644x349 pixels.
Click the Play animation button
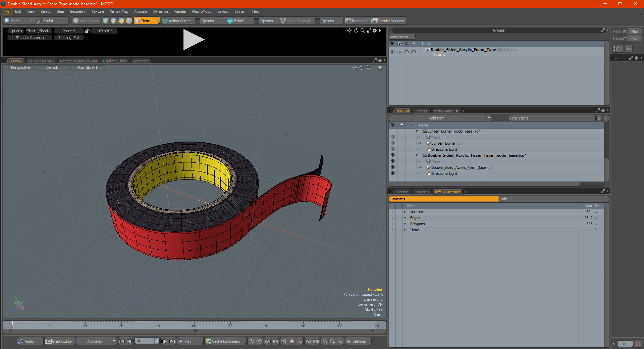pyautogui.click(x=190, y=341)
